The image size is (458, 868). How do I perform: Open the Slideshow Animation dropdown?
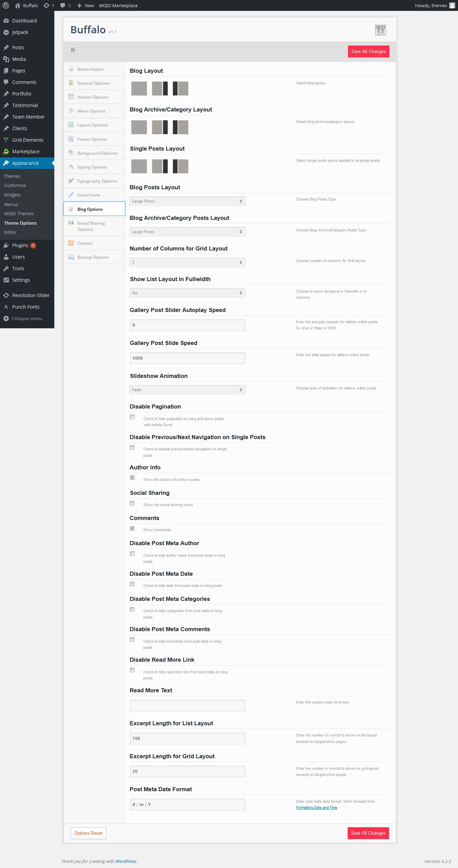coord(188,390)
